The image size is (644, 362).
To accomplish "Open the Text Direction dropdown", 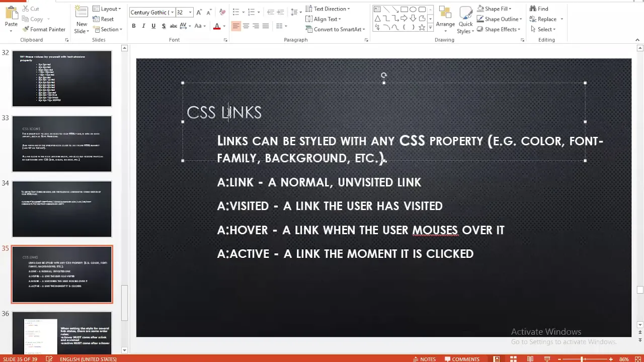I will [328, 9].
